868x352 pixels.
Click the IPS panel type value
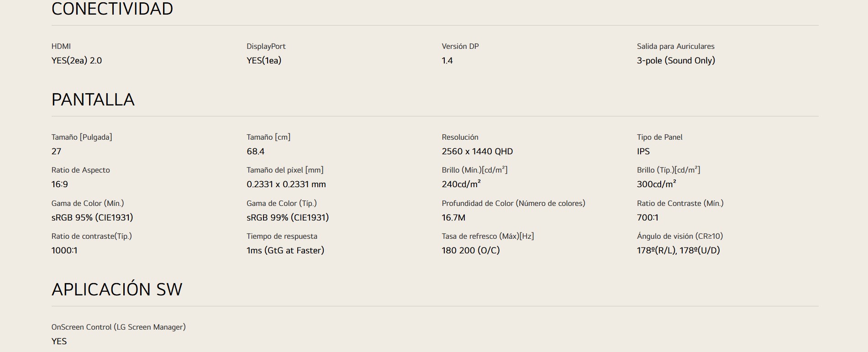(x=643, y=151)
